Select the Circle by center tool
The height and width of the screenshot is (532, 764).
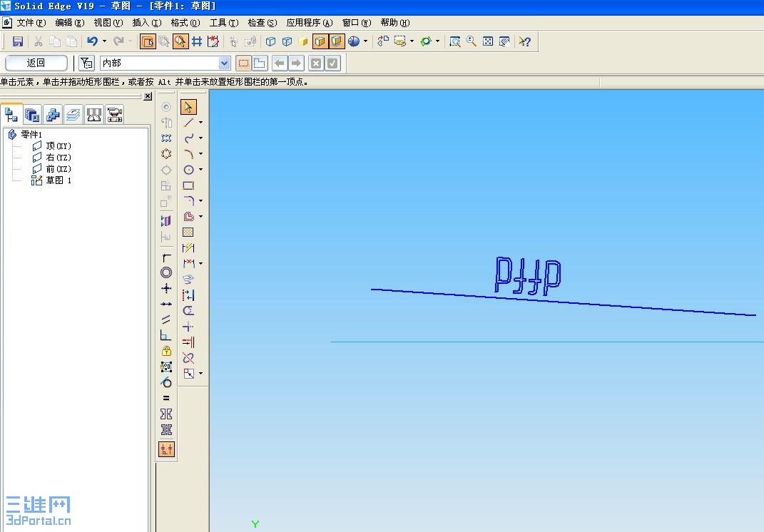[x=188, y=170]
